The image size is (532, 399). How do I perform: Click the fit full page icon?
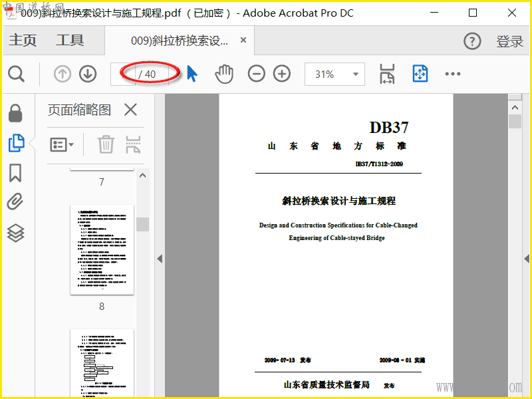(x=420, y=74)
